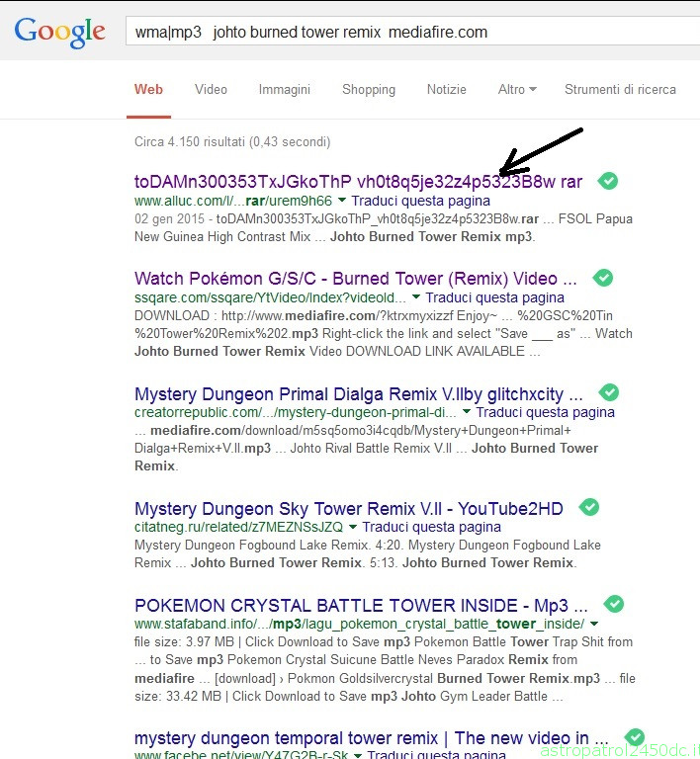Click the creatorrepublic.com green URL
This screenshot has width=700, height=759.
[296, 412]
